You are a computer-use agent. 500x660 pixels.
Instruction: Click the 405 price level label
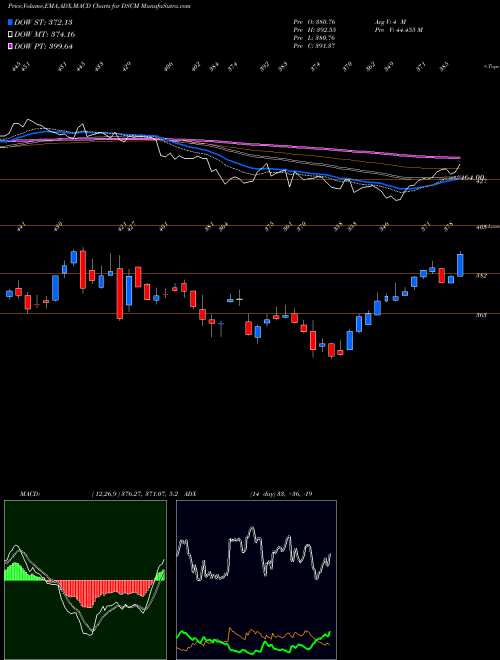tap(481, 227)
